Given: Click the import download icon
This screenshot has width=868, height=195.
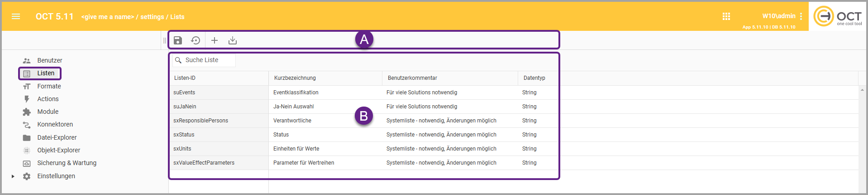Looking at the screenshot, I should pyautogui.click(x=233, y=40).
